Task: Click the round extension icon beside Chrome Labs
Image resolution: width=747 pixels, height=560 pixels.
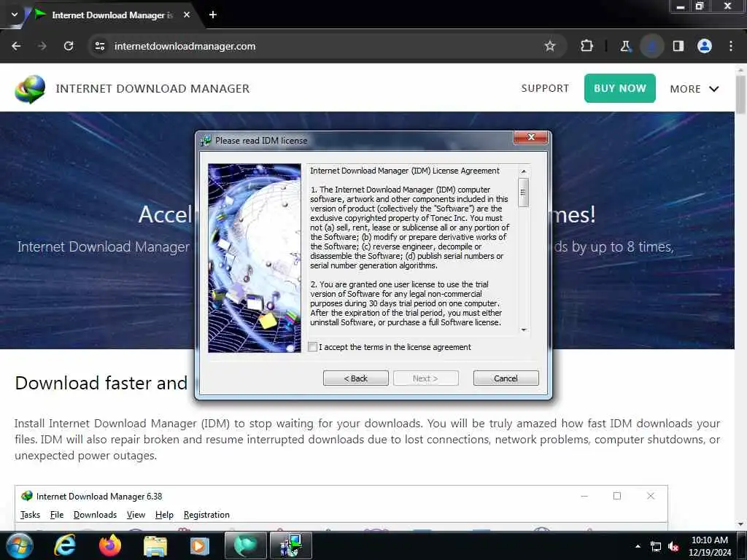Action: click(x=651, y=46)
